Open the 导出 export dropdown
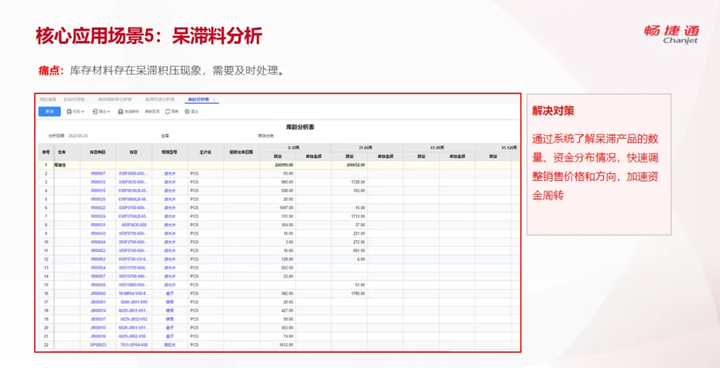This screenshot has height=368, width=720. [101, 112]
